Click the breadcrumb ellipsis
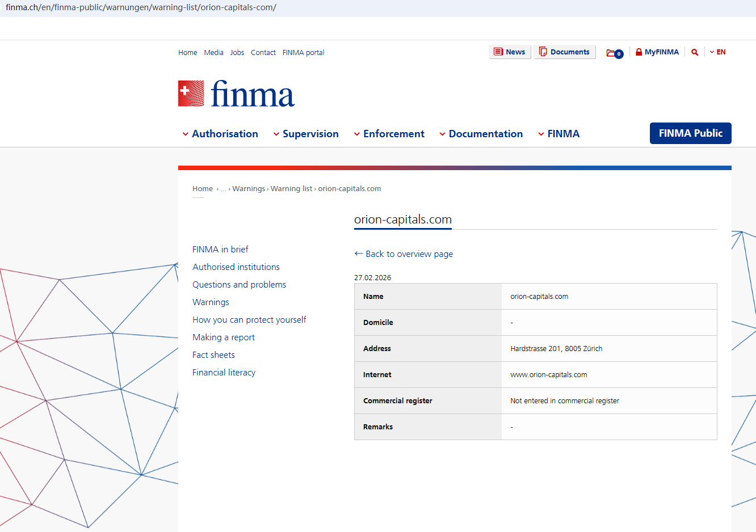Image resolution: width=756 pixels, height=532 pixels. pyautogui.click(x=224, y=189)
